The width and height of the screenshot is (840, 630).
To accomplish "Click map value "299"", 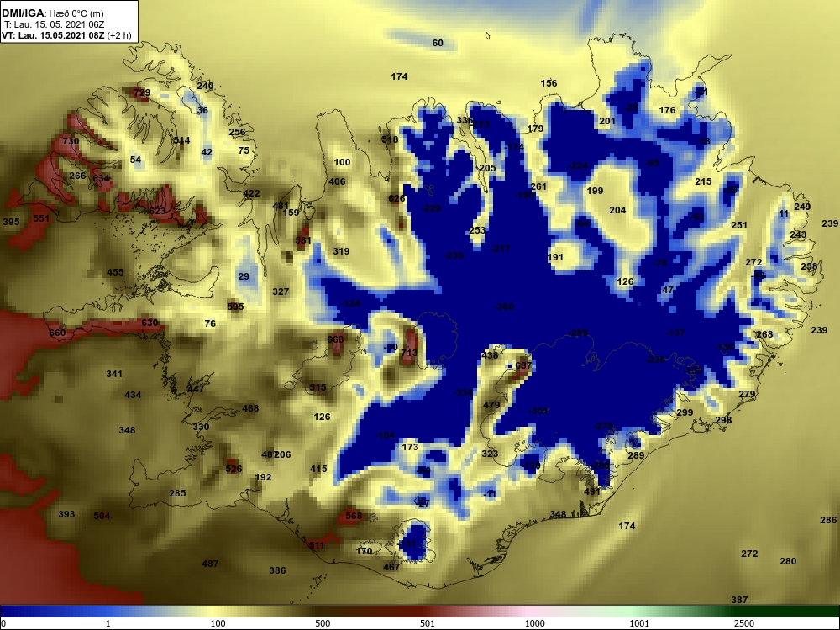I will tap(685, 412).
